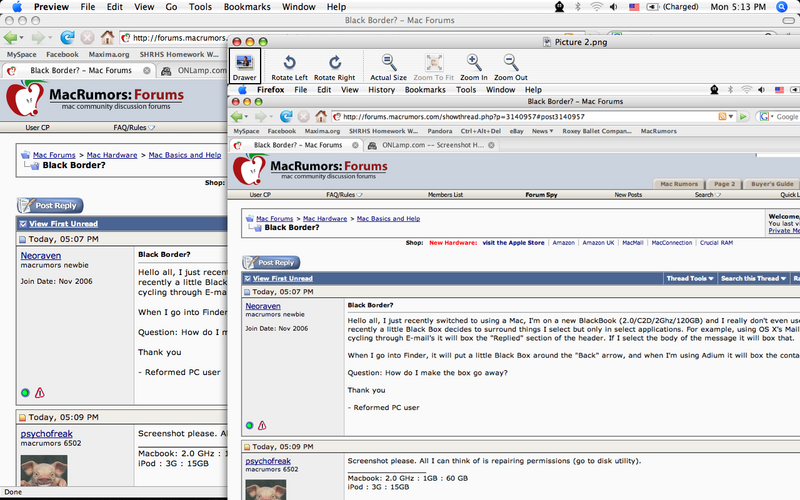The image size is (800, 500).
Task: Click the volume icon in menu bar
Action: coord(614,7)
